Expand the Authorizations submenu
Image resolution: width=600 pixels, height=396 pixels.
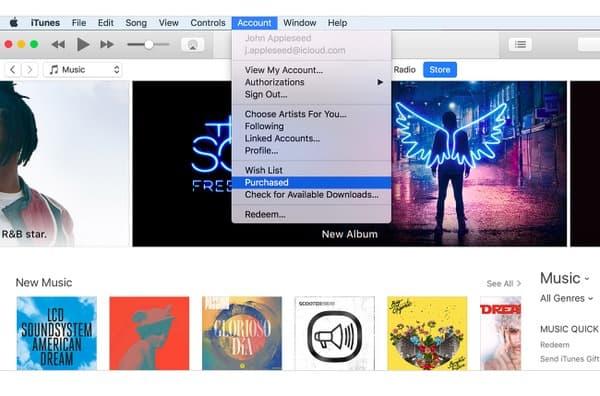311,82
